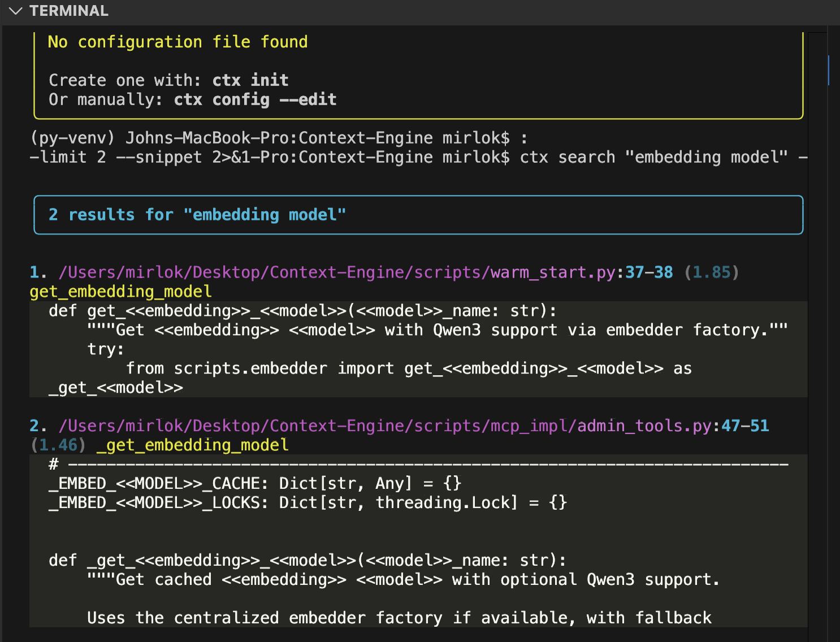840x642 pixels.
Task: Open warm_start.py:37-38 result path link
Action: pyautogui.click(x=366, y=272)
